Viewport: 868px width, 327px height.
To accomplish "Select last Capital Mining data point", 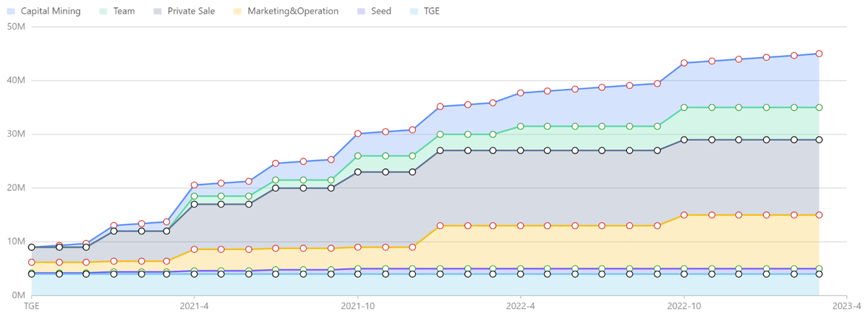I will (819, 54).
